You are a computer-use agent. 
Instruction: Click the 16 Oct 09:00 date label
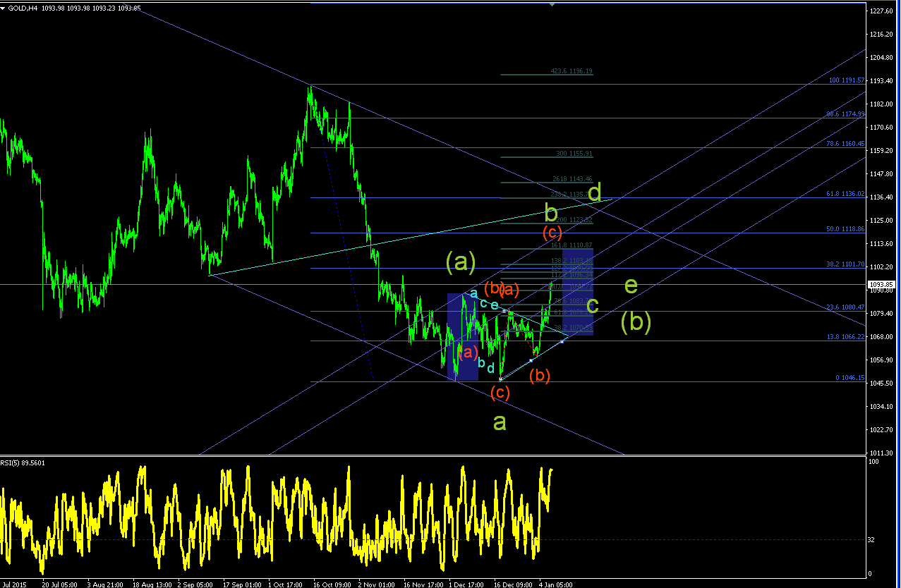pos(332,584)
